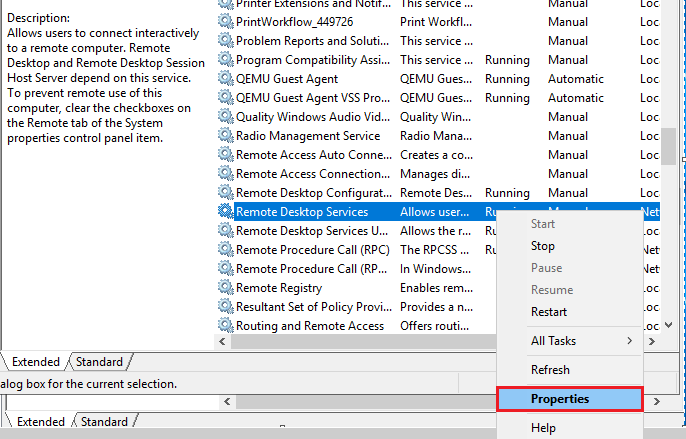Click the vertical scrollbar thumb of services list

(668, 146)
